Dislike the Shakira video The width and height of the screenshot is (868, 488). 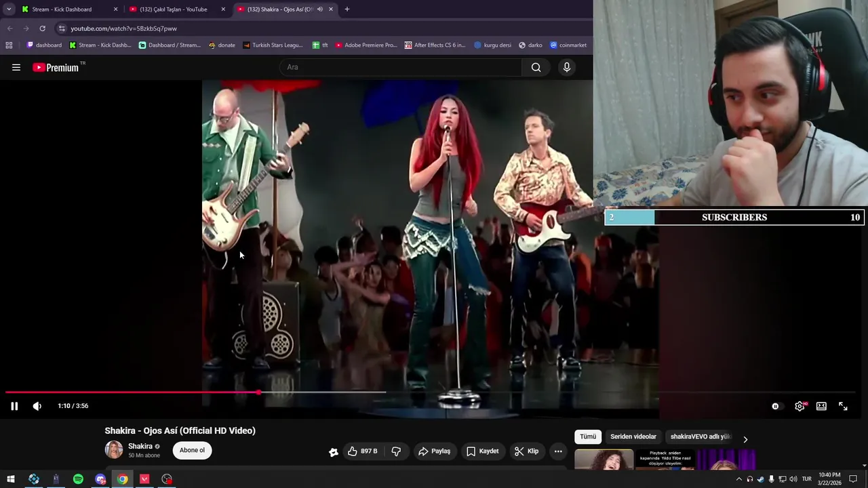pyautogui.click(x=396, y=451)
